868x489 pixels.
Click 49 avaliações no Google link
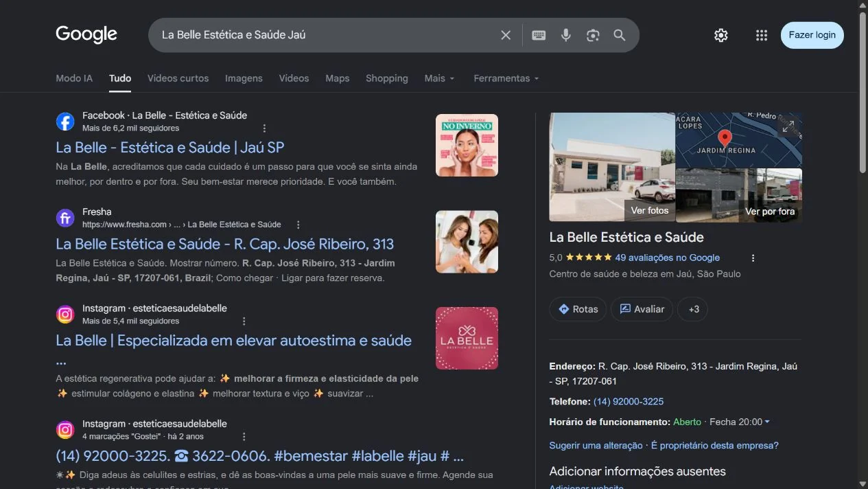(668, 258)
